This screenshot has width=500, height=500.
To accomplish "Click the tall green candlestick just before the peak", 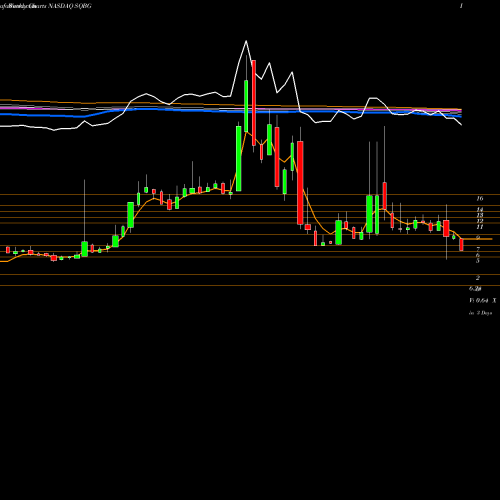I will click(246, 106).
